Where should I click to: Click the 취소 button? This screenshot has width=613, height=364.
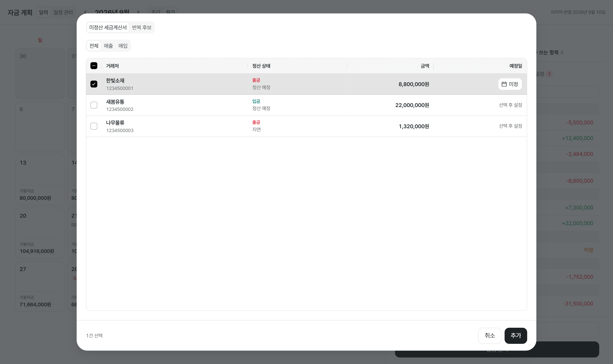[x=490, y=336]
